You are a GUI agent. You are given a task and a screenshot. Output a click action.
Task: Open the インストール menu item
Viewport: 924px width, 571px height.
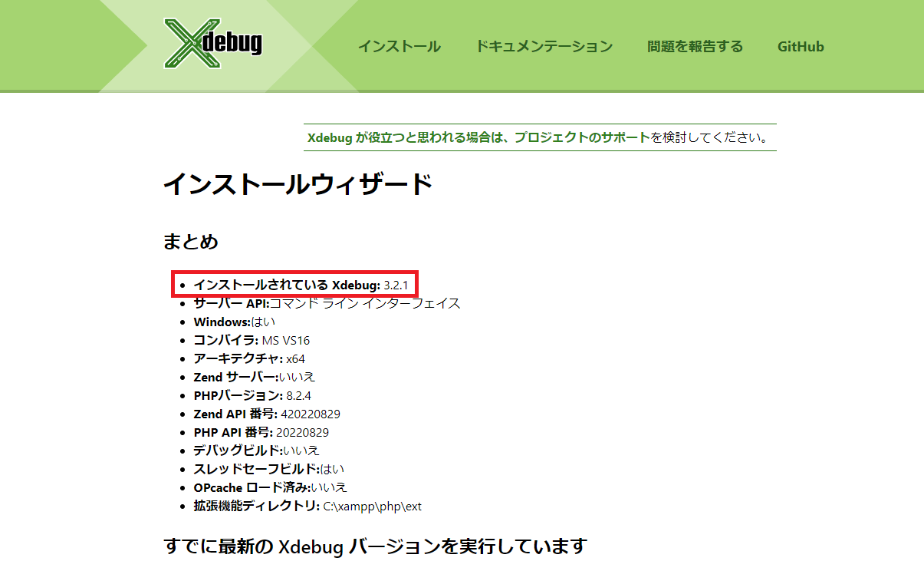pyautogui.click(x=400, y=46)
